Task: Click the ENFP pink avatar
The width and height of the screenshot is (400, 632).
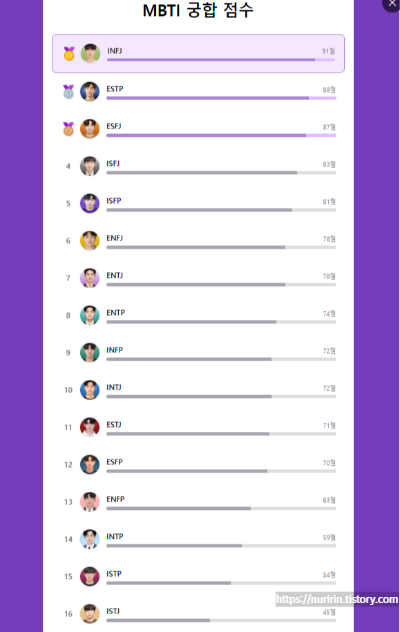Action: pos(90,502)
